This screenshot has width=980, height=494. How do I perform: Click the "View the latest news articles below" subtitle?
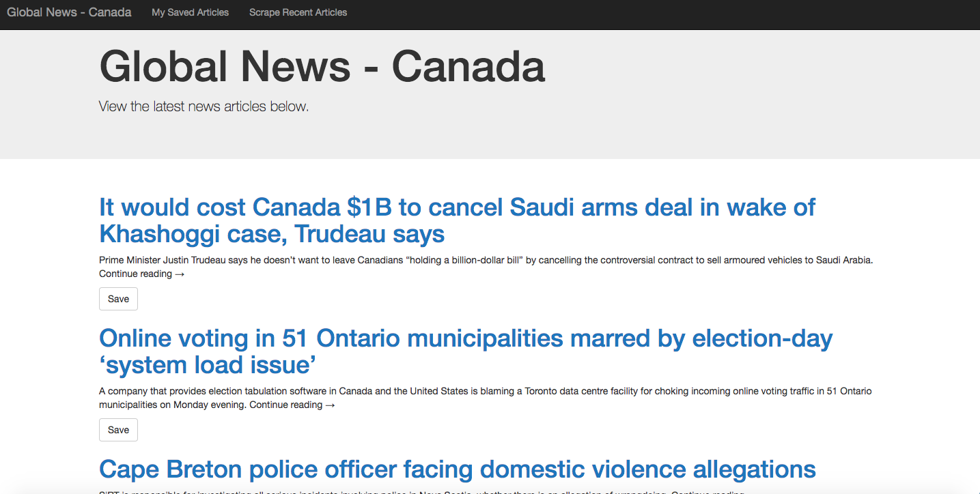pos(204,106)
